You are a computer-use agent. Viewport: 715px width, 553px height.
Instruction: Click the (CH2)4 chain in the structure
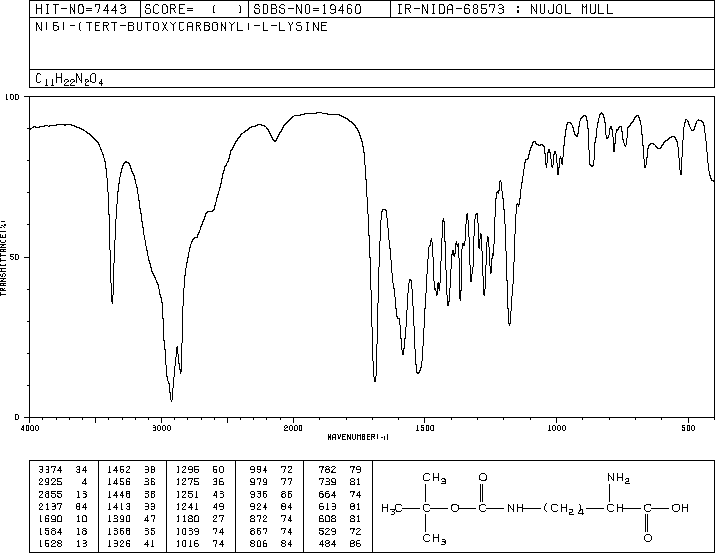click(563, 509)
